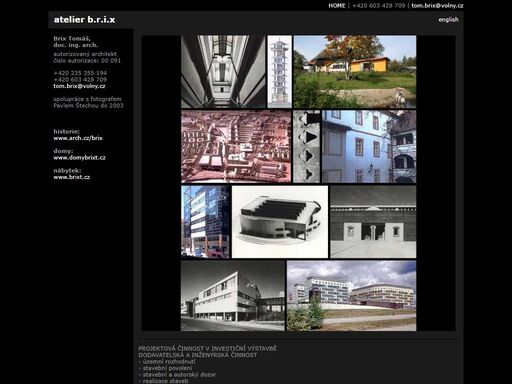Click '- stavební povolení' list item
This screenshot has width=512, height=384.
165,368
